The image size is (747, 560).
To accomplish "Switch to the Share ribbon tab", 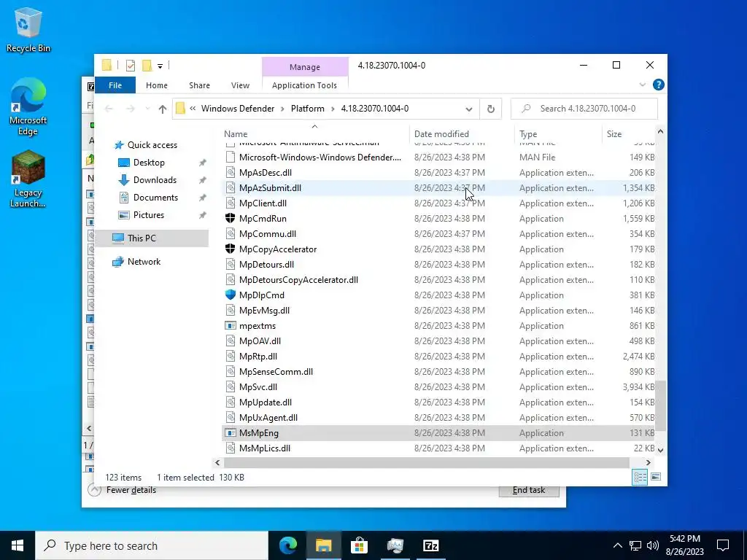I will [199, 85].
